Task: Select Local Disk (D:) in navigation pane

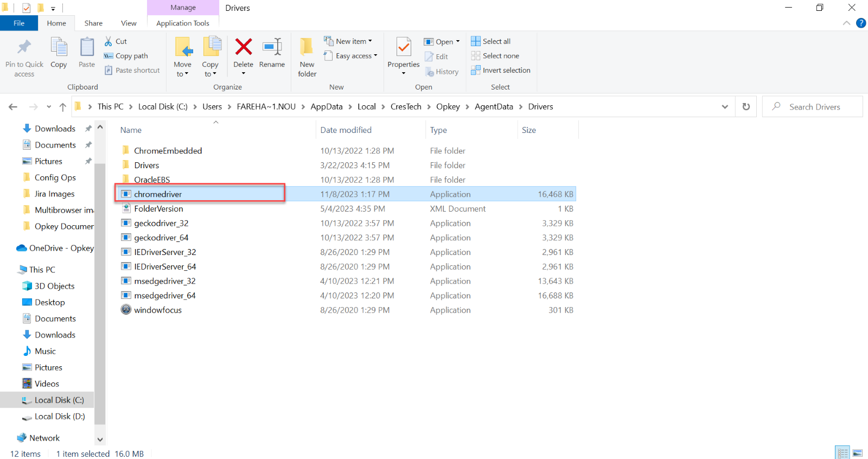Action: [x=60, y=416]
